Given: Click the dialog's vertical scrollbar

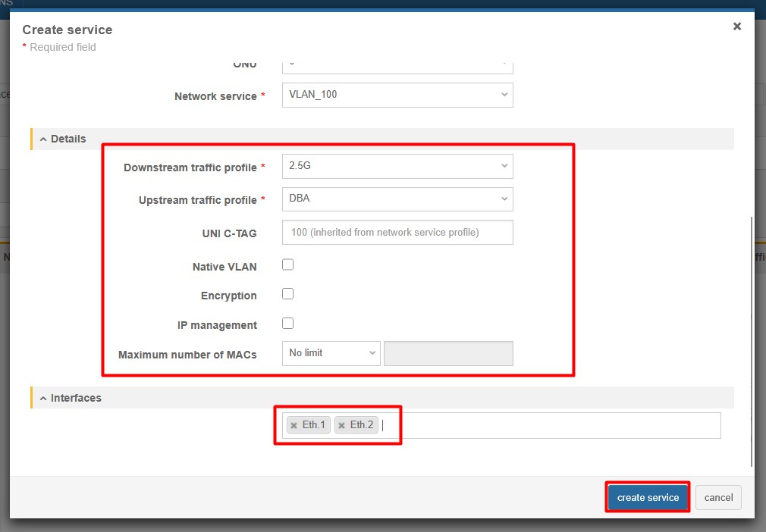Looking at the screenshot, I should 752,341.
